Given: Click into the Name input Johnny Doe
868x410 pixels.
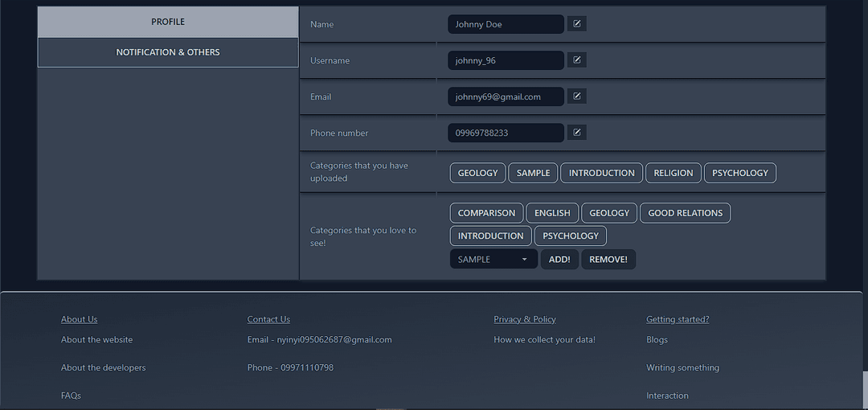Looking at the screenshot, I should 506,24.
